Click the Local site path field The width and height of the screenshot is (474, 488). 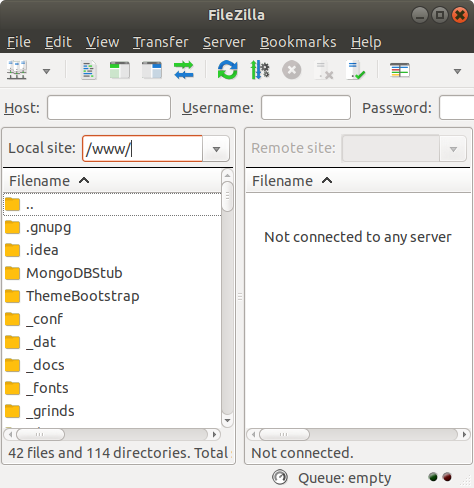click(x=143, y=148)
